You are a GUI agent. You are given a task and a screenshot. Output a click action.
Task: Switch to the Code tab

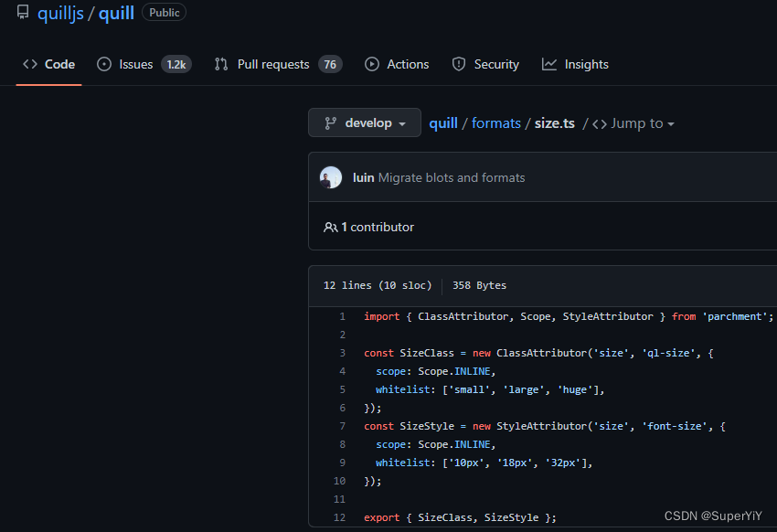(48, 64)
